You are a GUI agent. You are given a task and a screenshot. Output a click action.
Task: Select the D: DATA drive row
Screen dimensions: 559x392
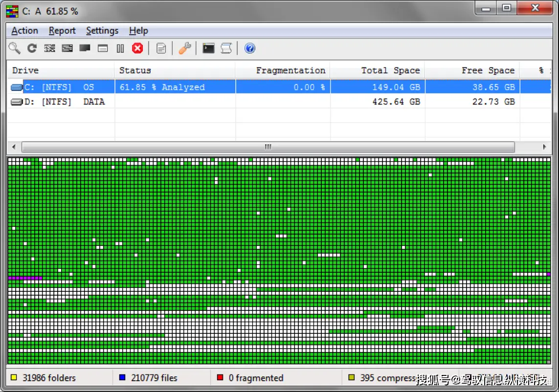coord(64,102)
